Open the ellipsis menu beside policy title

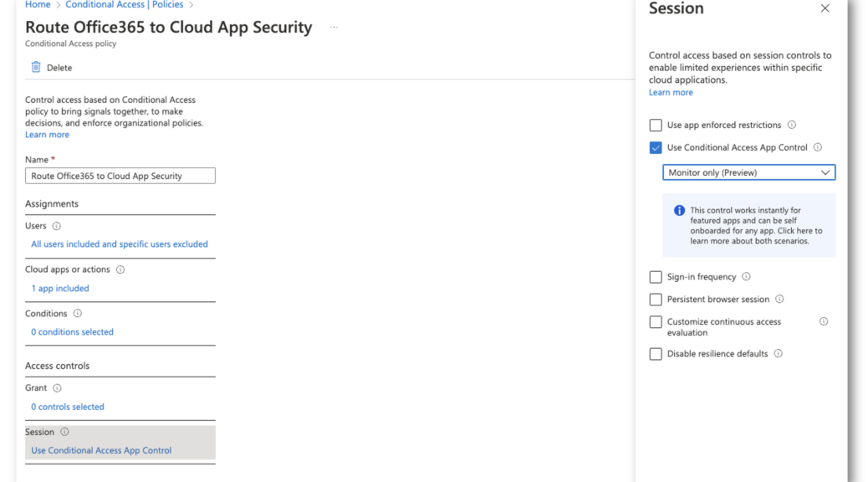334,27
